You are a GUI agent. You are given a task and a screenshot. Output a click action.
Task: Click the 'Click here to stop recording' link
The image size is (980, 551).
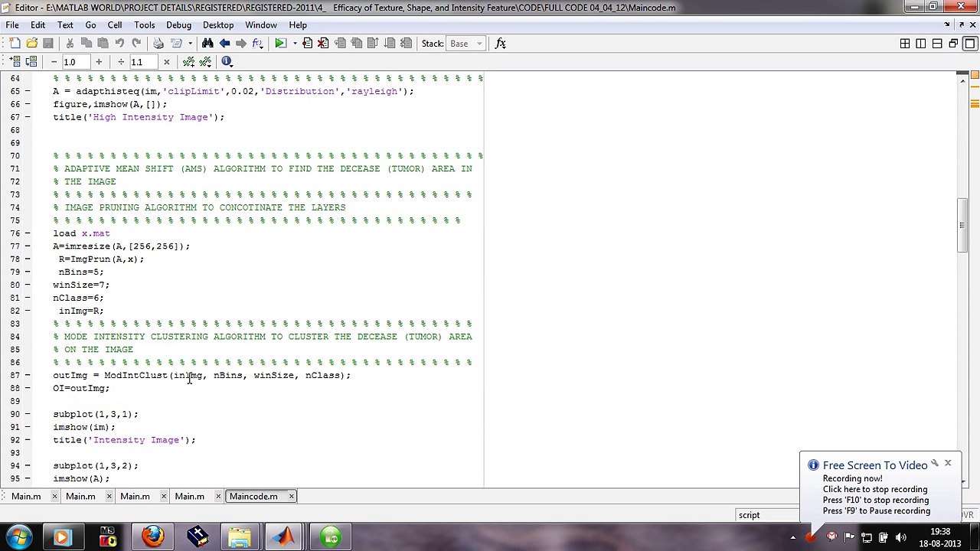[x=874, y=490]
